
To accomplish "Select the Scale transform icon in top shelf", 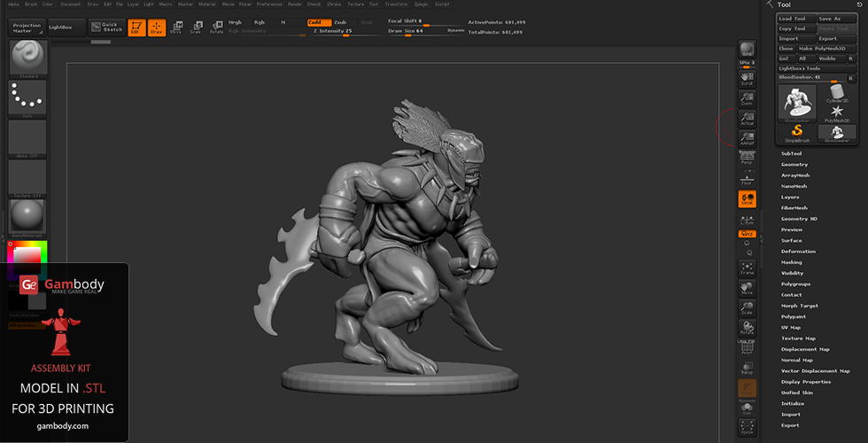I will coord(196,27).
